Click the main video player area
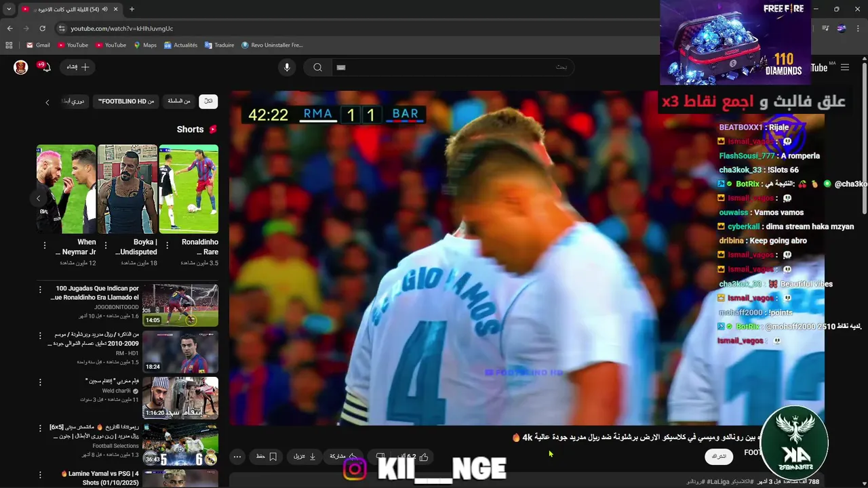Image resolution: width=868 pixels, height=488 pixels. tap(526, 258)
